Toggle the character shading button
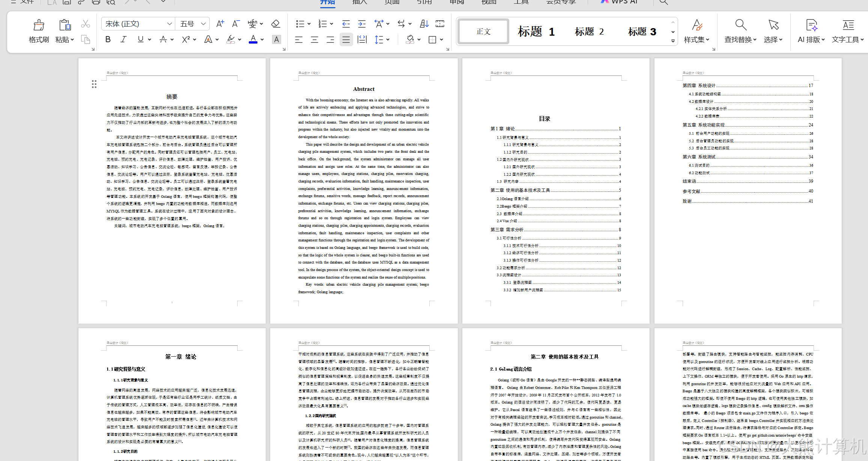This screenshot has height=461, width=868. (x=276, y=39)
